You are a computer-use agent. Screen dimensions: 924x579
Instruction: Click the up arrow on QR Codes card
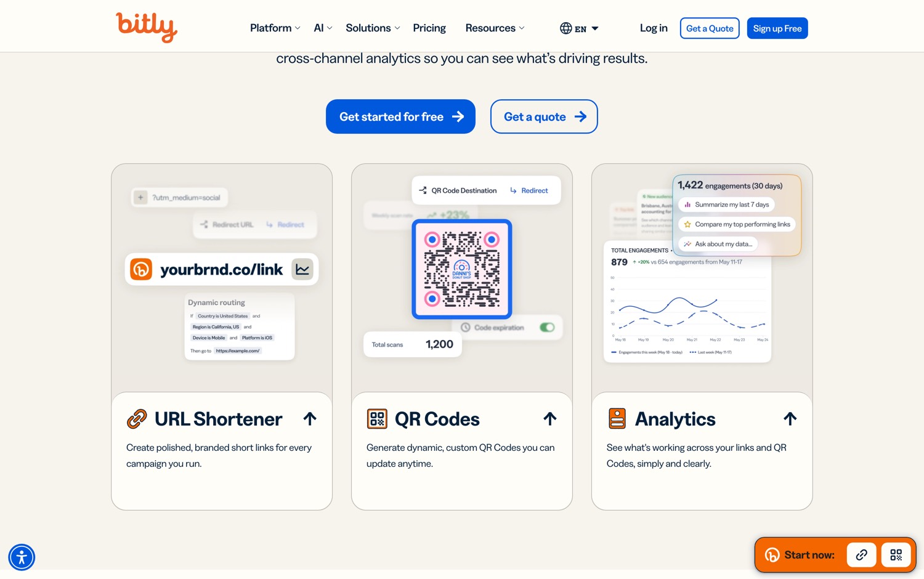tap(550, 419)
